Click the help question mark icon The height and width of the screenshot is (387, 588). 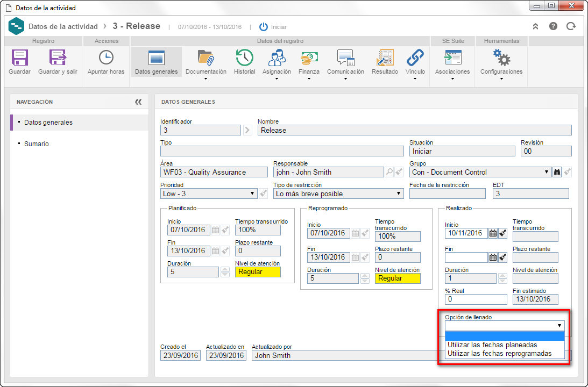coord(553,26)
